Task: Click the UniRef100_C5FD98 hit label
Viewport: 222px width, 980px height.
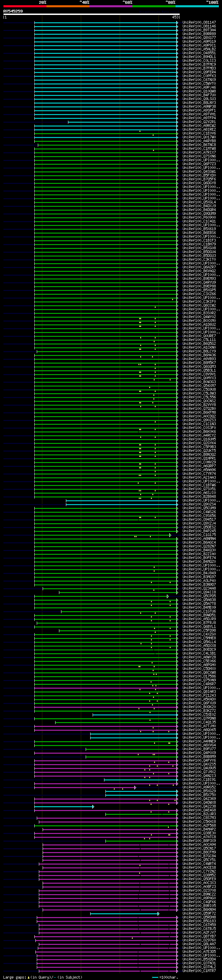Action: [199, 630]
